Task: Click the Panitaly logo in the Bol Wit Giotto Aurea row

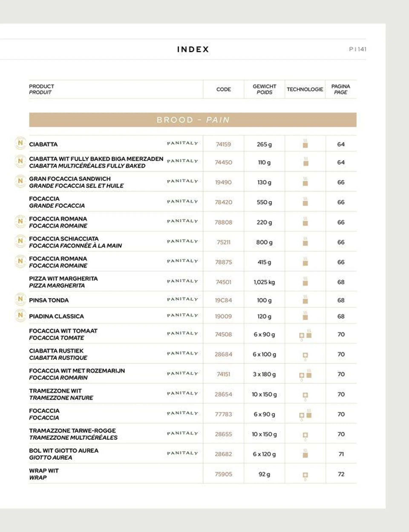Action: click(182, 453)
